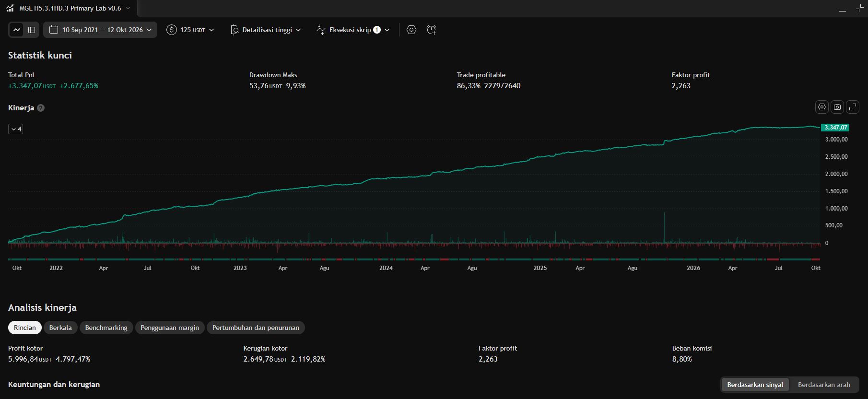Expand the chart series selector showing 4

tap(16, 129)
